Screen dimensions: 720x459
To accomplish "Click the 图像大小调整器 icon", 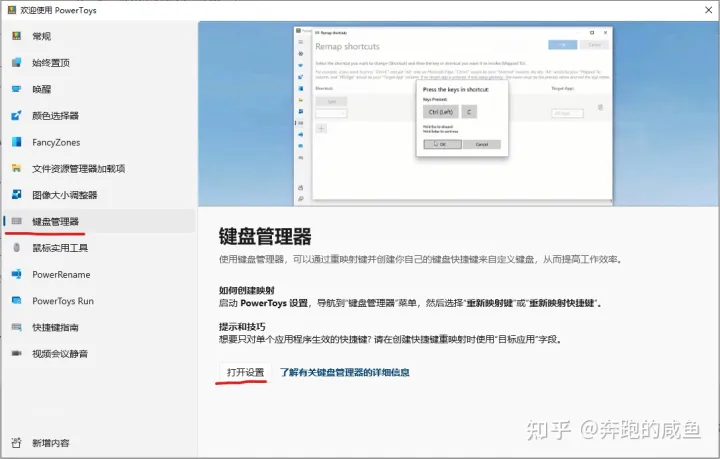I will [17, 195].
